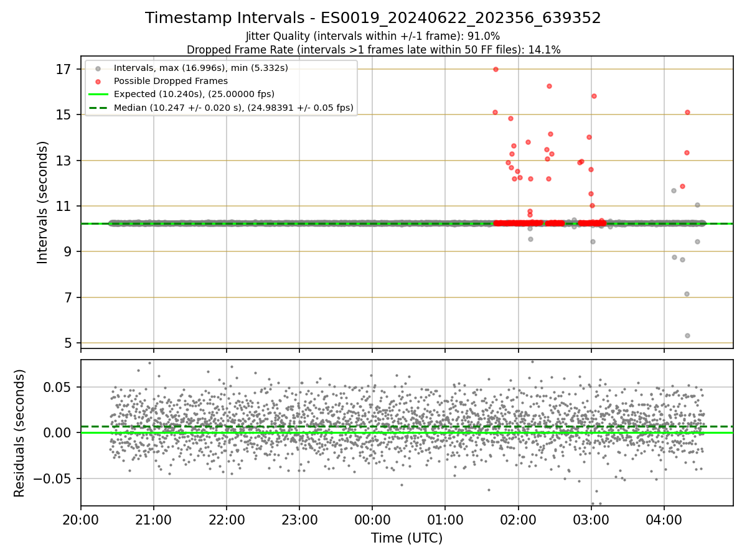747x560 pixels.
Task: Click x-axis tick label '20:00'
Action: coord(81,519)
